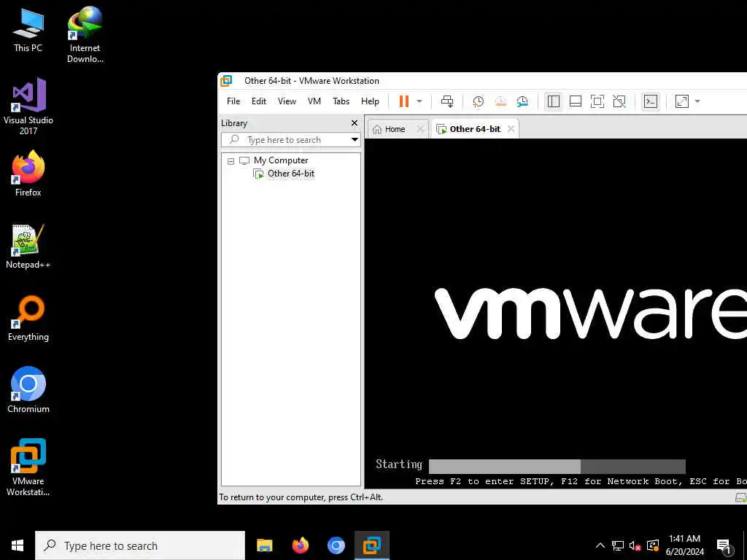Select the VMware Workstation desktop shortcut
Image resolution: width=747 pixels, height=560 pixels.
[x=28, y=467]
